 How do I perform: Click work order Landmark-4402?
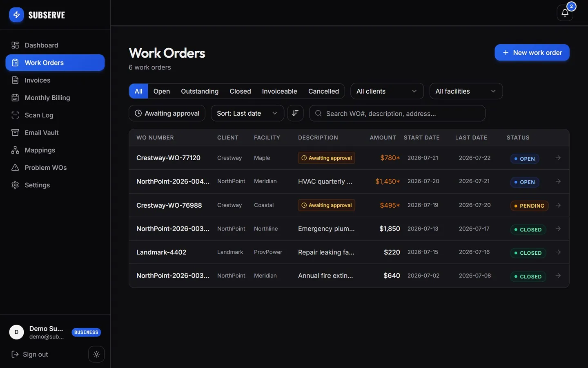point(161,252)
